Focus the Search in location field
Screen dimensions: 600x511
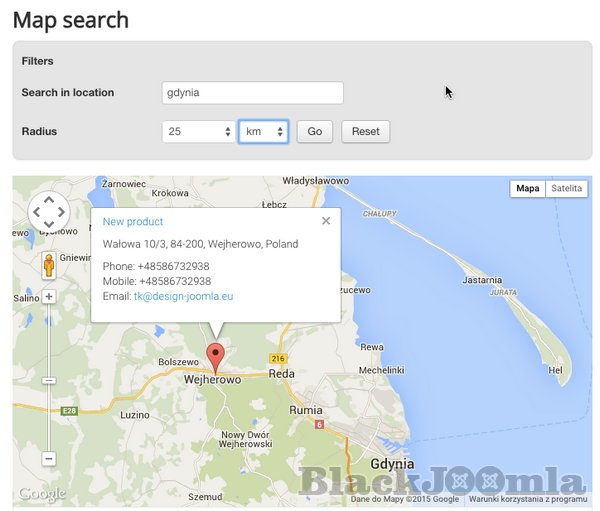click(x=252, y=93)
